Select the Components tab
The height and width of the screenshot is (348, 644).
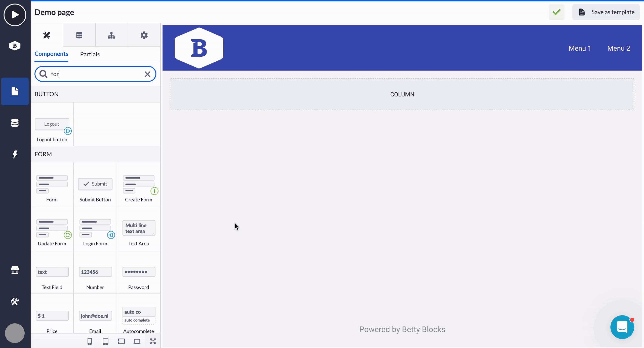click(51, 54)
